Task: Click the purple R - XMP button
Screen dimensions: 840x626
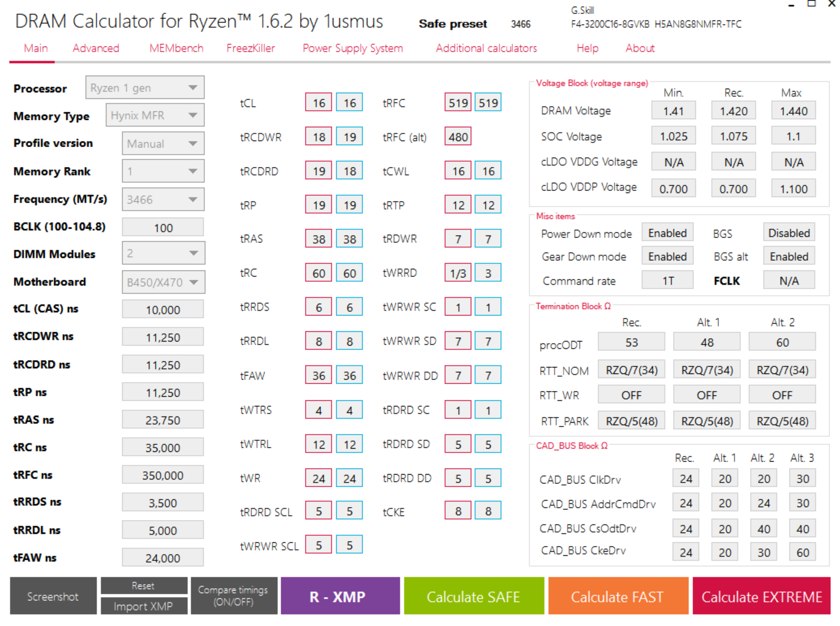Action: 340,596
